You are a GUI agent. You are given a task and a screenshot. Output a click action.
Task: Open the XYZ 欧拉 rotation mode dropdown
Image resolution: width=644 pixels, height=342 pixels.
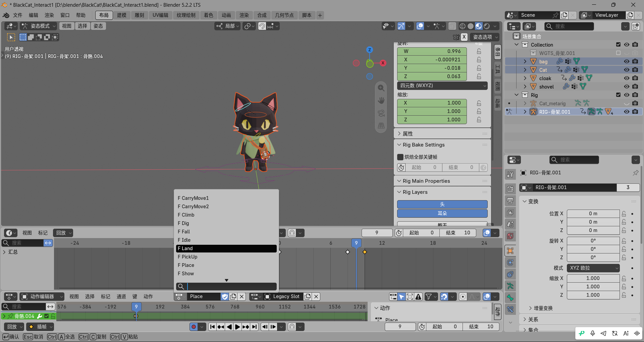pyautogui.click(x=593, y=268)
